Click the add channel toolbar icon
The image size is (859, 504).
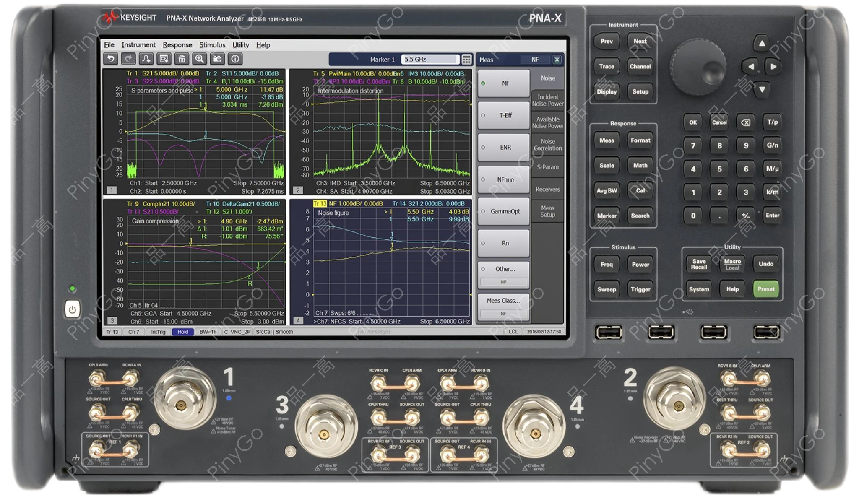point(164,59)
